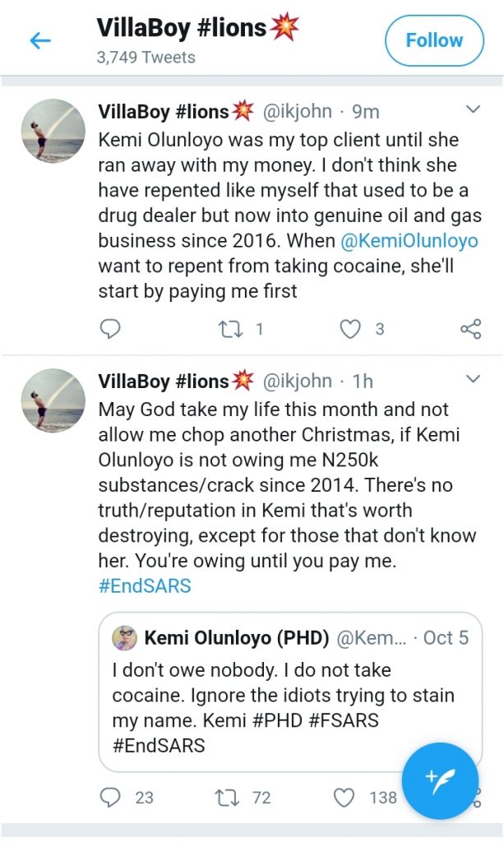
Task: Open the #EndSARS hashtag in second tweet
Action: 145,586
